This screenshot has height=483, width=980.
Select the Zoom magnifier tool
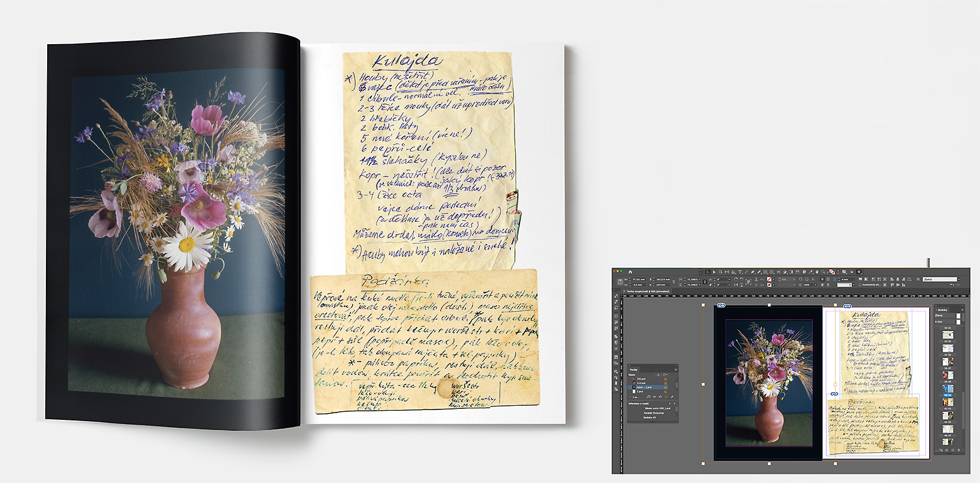point(823,272)
